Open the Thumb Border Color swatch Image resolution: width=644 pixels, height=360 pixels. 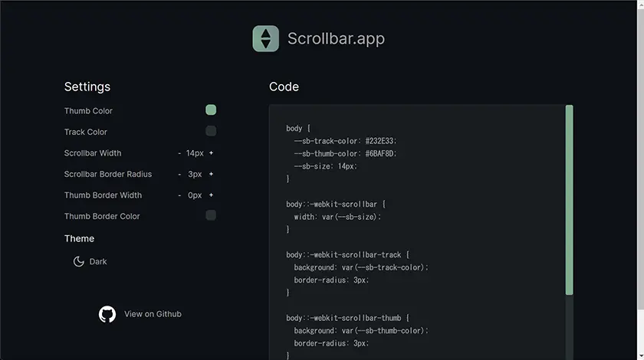(x=211, y=216)
